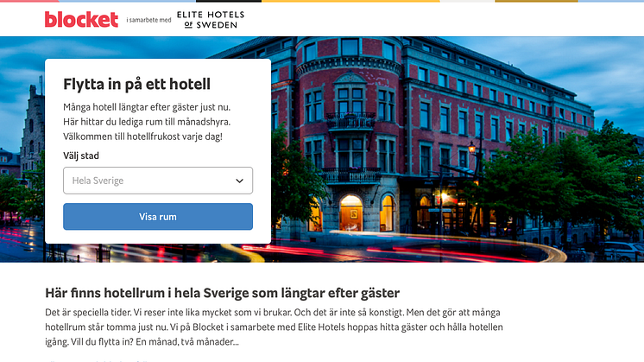644x362 pixels.
Task: Click the pink stripe in top color bar
Action: (29, 1)
